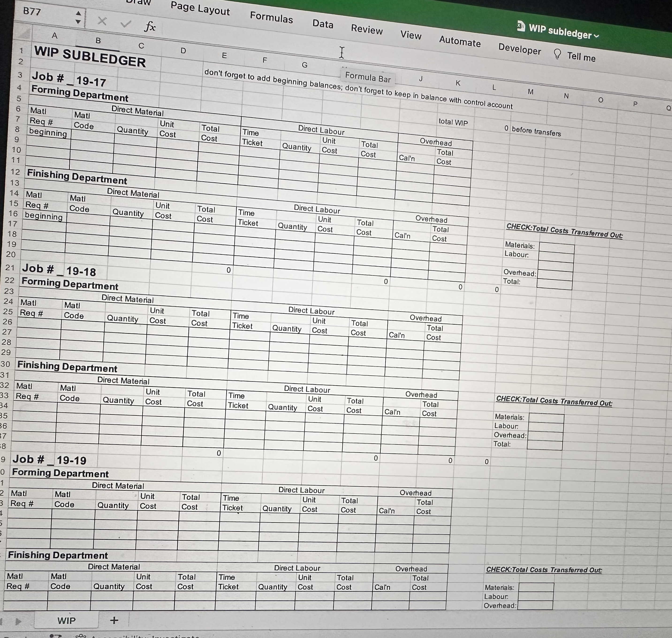Click the beginning cell in row 8
This screenshot has height=638, width=672.
coord(48,132)
